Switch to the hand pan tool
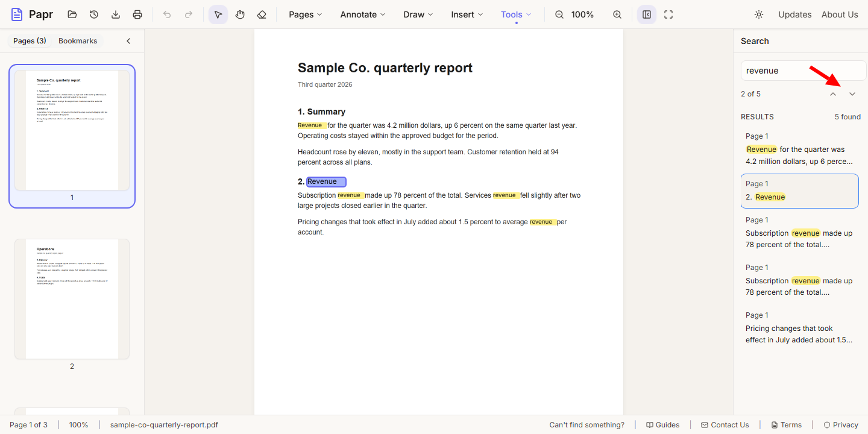The width and height of the screenshot is (868, 434). click(240, 14)
